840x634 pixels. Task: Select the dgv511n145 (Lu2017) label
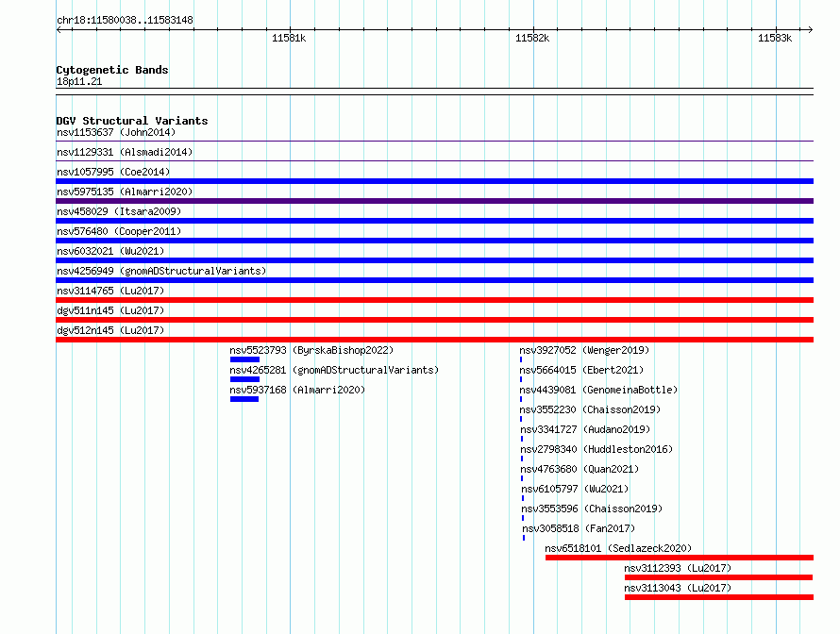pos(110,310)
